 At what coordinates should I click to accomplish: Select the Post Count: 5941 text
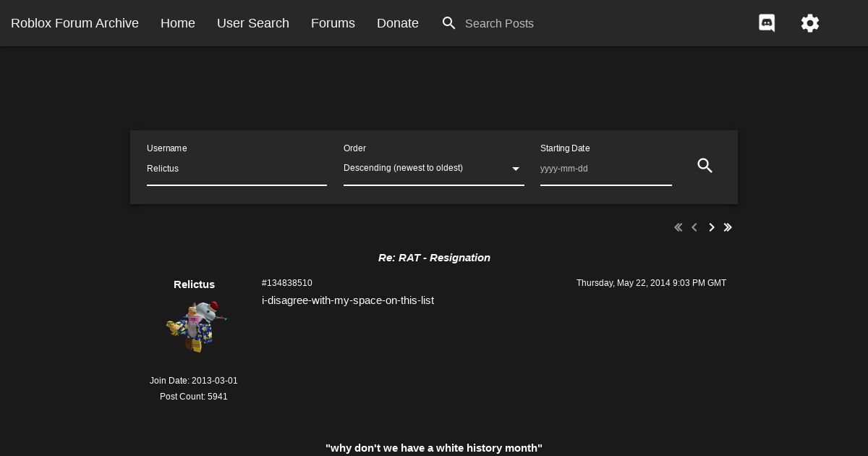pos(194,397)
